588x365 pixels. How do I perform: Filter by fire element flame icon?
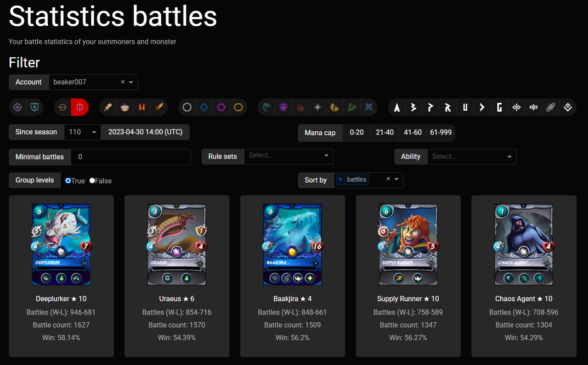tap(300, 107)
